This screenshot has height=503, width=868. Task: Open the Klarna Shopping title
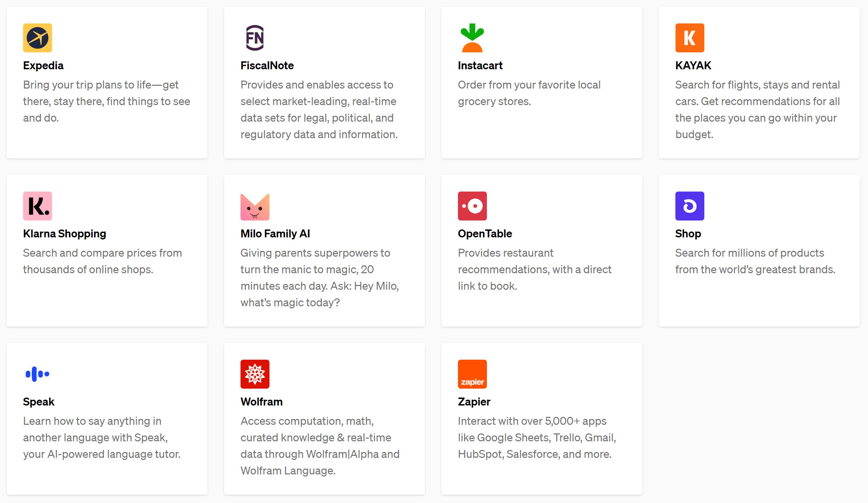coord(64,234)
